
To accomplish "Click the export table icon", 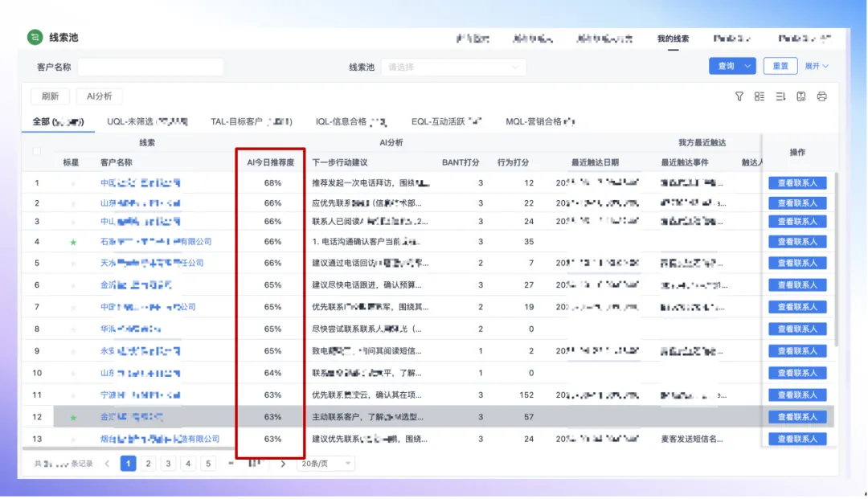I will [801, 96].
